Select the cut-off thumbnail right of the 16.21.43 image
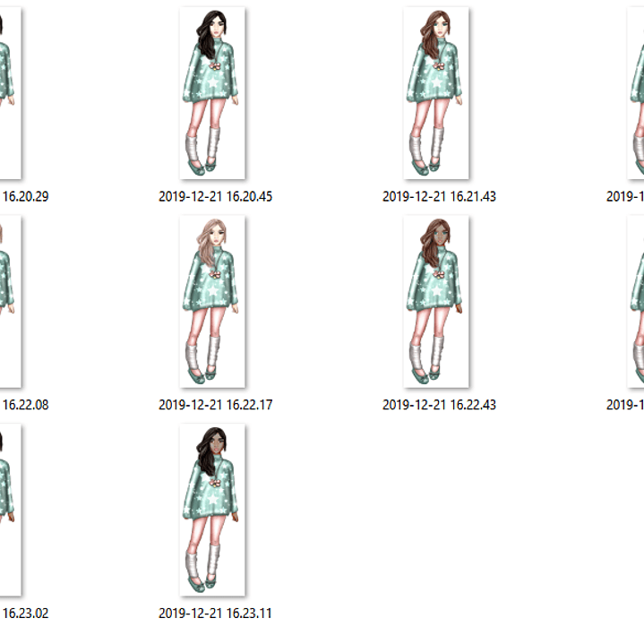 point(637,93)
